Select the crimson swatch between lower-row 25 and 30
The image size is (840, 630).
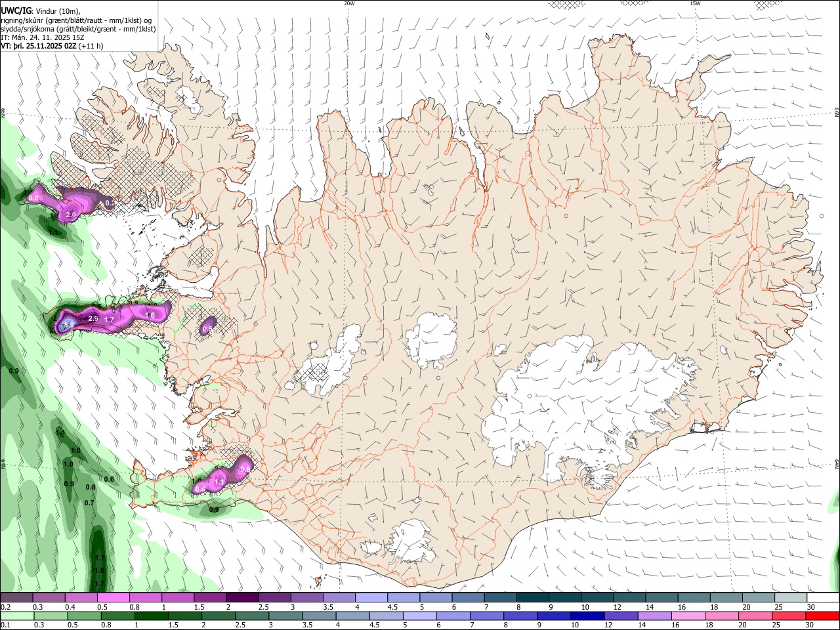(789, 616)
